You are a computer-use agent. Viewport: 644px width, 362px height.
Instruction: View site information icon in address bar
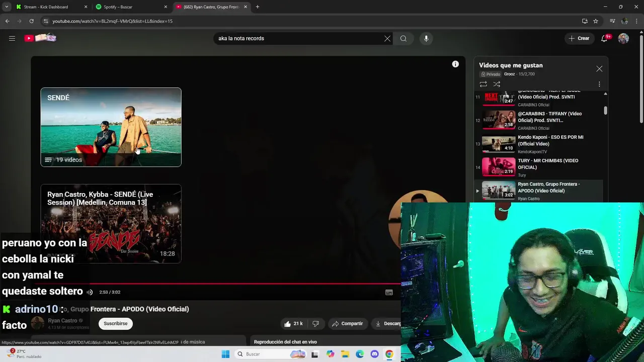pos(46,21)
